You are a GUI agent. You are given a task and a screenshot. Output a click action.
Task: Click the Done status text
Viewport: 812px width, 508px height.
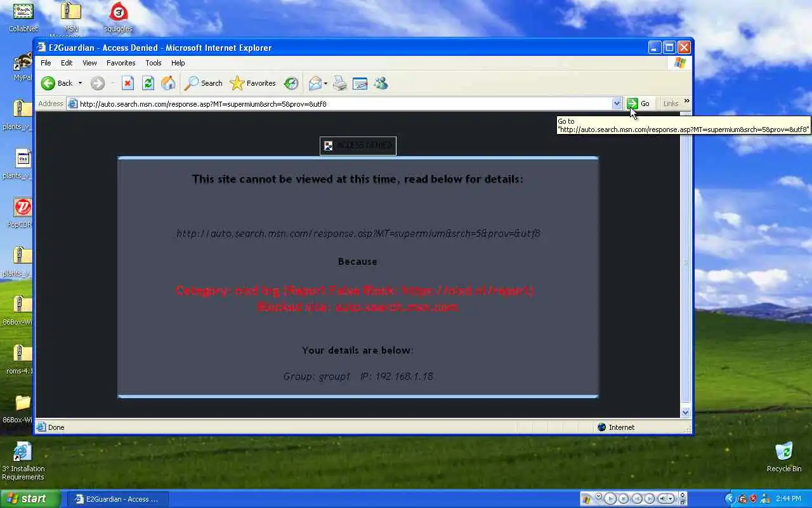click(56, 427)
